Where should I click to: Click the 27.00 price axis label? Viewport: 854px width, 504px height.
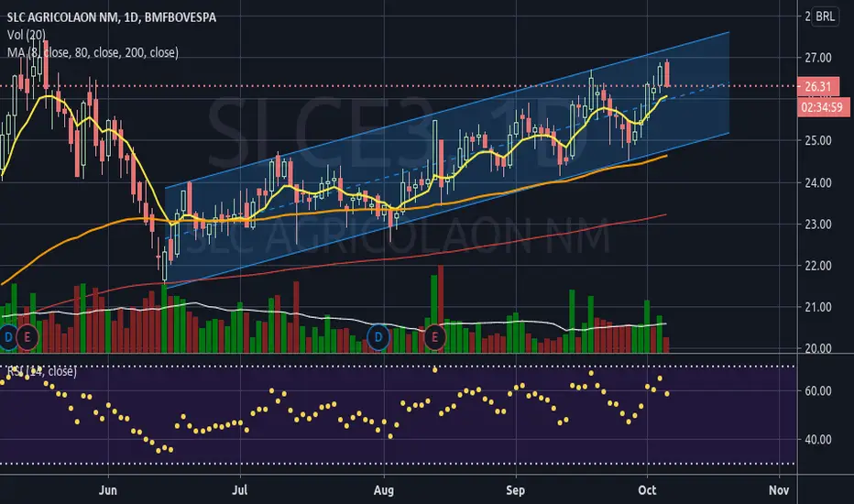pyautogui.click(x=818, y=58)
